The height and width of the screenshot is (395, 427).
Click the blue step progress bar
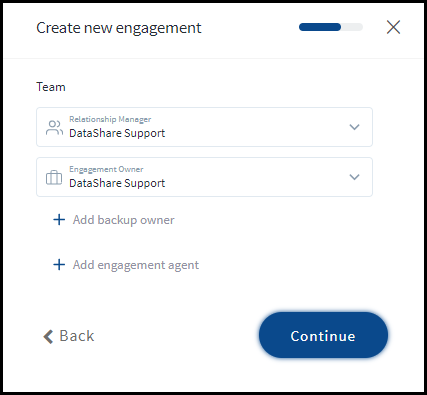320,27
